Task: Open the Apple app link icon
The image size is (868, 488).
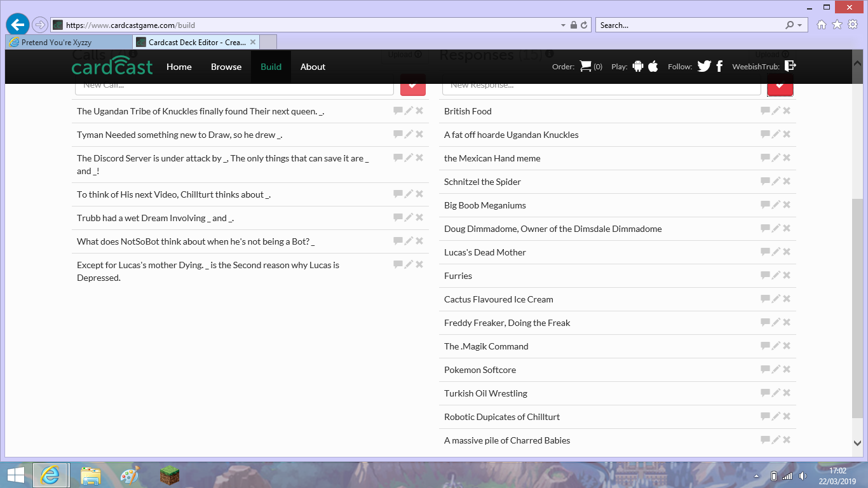Action: pyautogui.click(x=653, y=66)
